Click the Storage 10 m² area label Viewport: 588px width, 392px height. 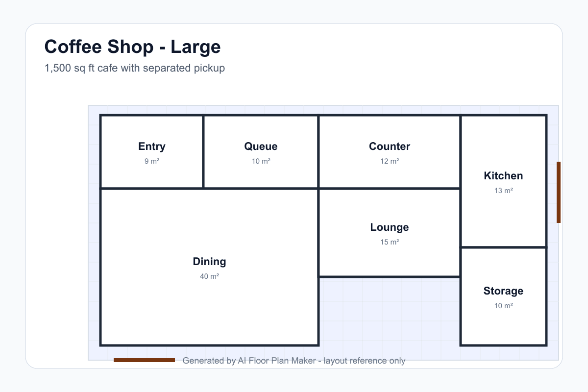point(504,306)
